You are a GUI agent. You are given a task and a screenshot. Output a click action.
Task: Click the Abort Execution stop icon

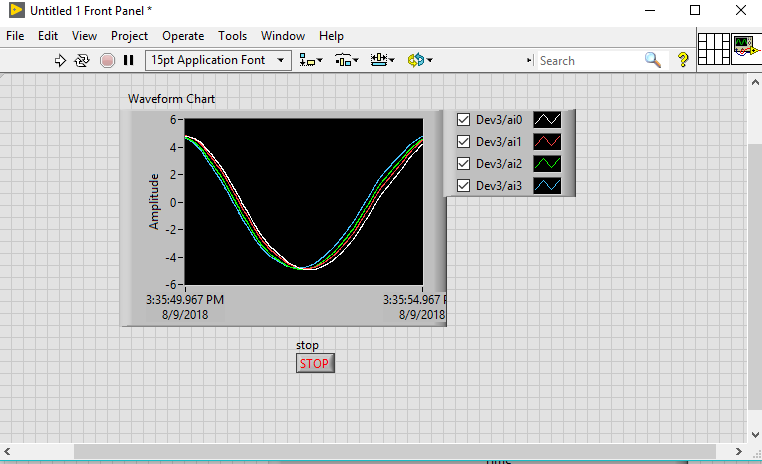[107, 60]
